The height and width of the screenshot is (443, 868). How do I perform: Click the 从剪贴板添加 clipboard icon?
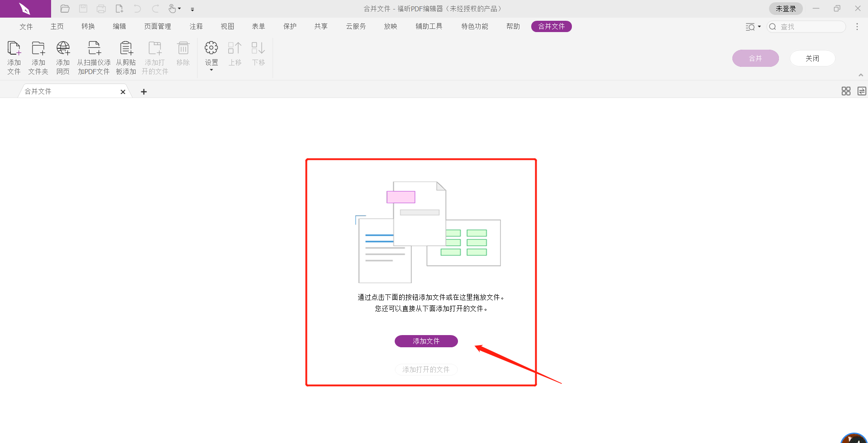tap(126, 47)
